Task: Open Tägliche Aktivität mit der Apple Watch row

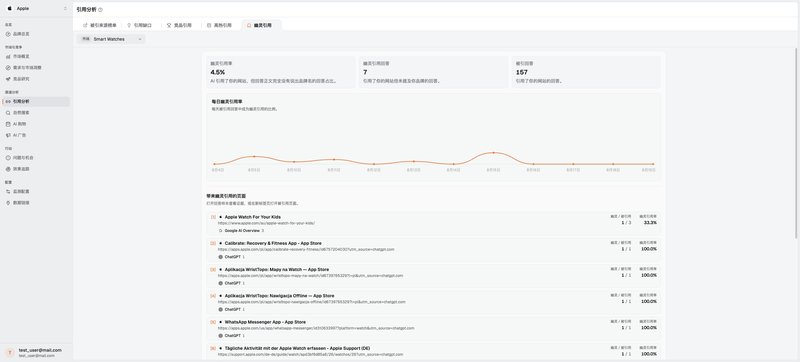Action: 433,351
